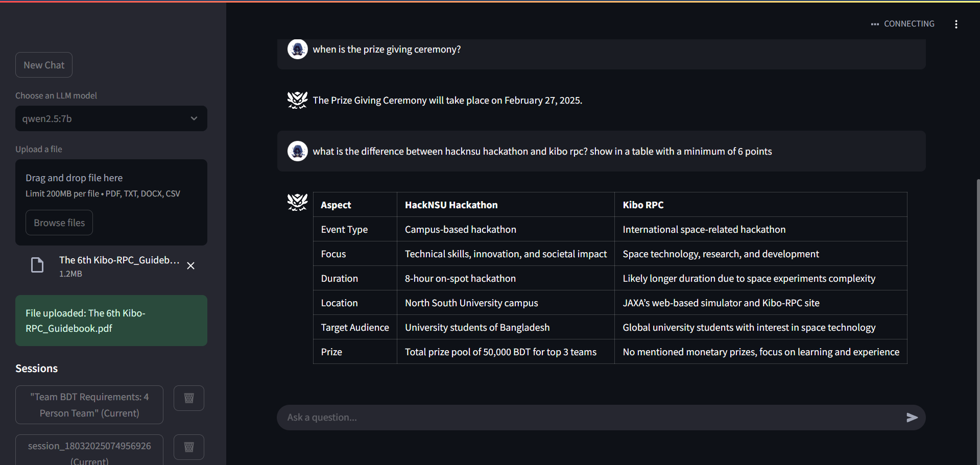Focus the Ask a question input
This screenshot has height=465, width=980.
pyautogui.click(x=592, y=418)
